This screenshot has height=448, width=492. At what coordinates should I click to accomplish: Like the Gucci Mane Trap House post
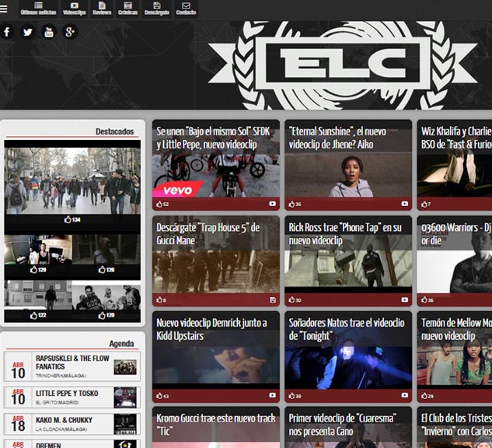162,299
